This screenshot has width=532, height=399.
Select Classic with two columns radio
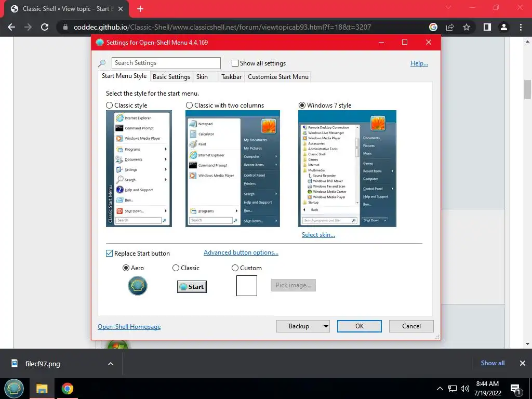pyautogui.click(x=189, y=105)
